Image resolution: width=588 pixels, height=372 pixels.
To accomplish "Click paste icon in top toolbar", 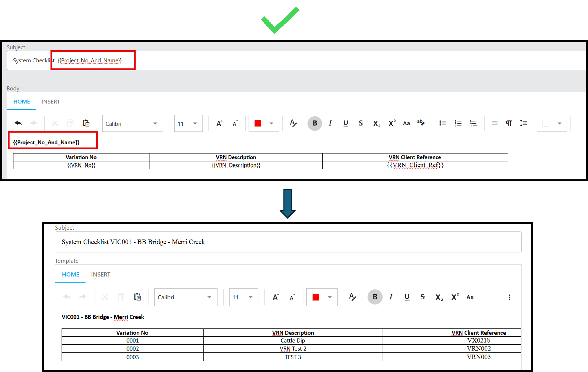I will (86, 123).
